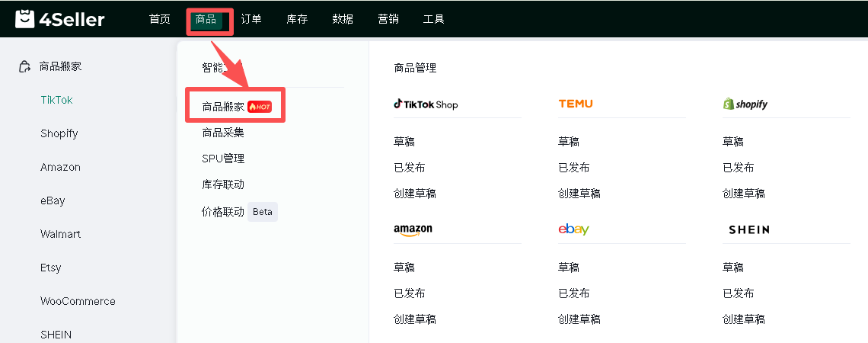Select 商品搬家 HOT menu entry
This screenshot has height=343, width=868.
[236, 107]
